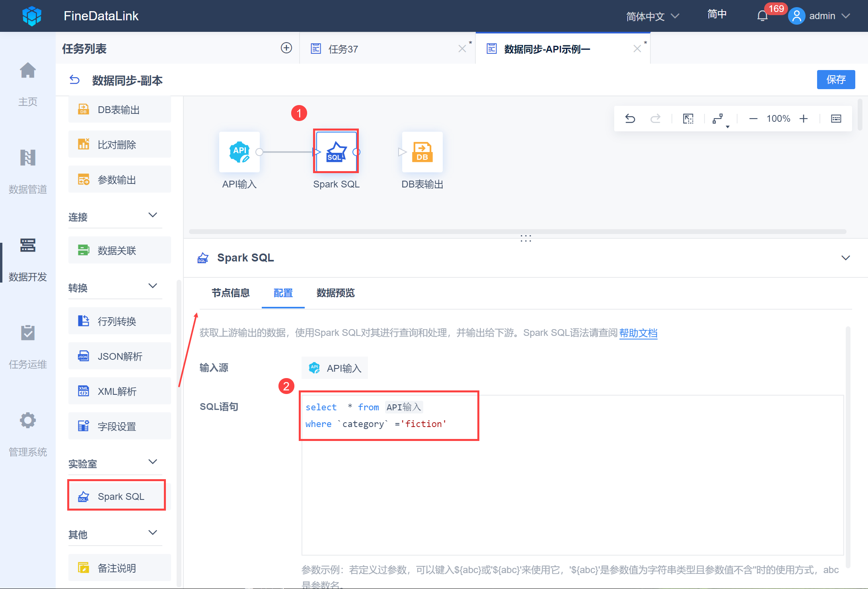Image resolution: width=868 pixels, height=589 pixels.
Task: Open the API输入 node on the canvas
Action: [239, 152]
